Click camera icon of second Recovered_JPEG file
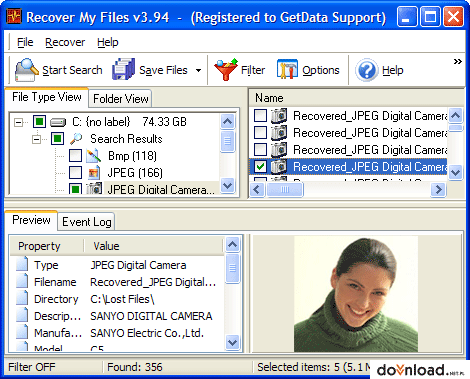 pyautogui.click(x=279, y=133)
